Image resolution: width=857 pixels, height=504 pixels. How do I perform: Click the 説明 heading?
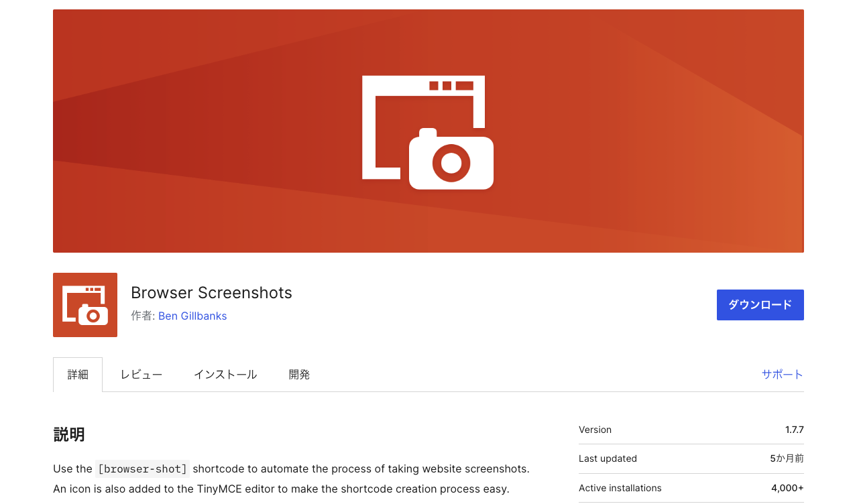tap(69, 434)
